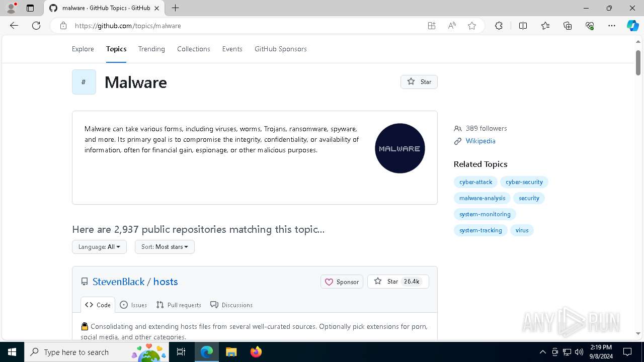Open the system-tracking related topic

coord(480,230)
